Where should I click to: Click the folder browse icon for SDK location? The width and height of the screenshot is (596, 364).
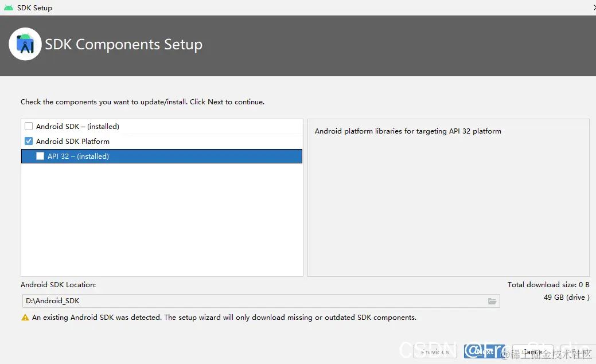coord(492,301)
